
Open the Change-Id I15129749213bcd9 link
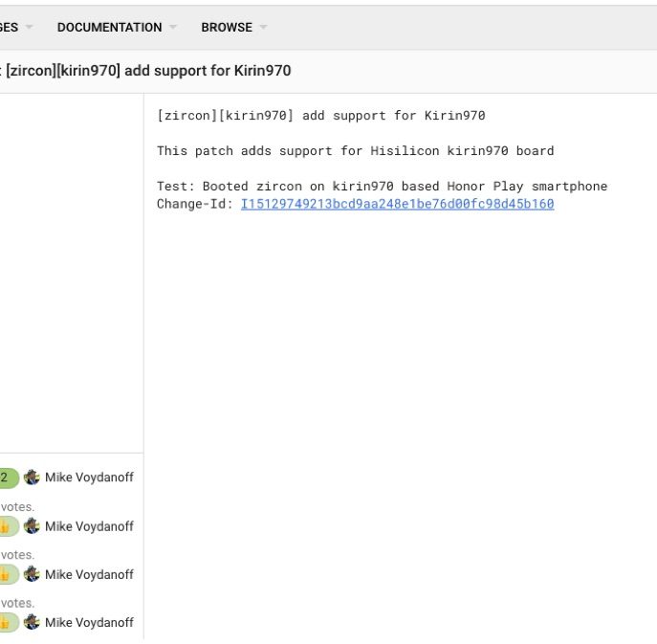(x=397, y=204)
